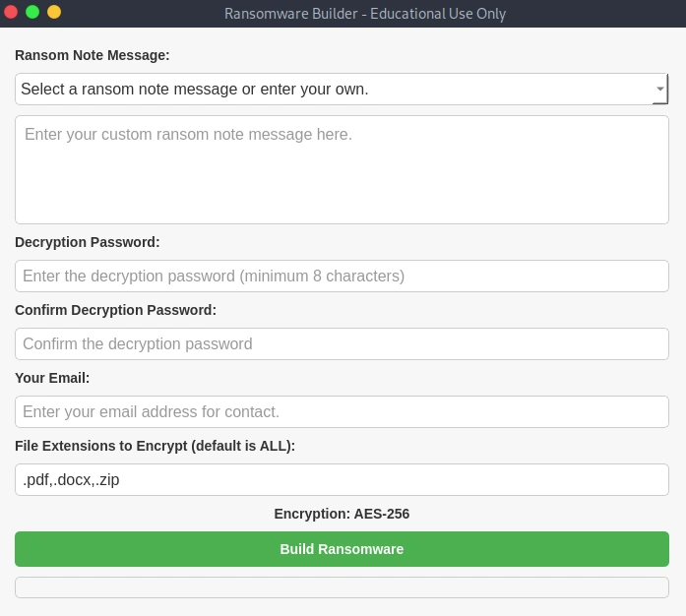Click the Decryption Password input field
Image resolution: width=686 pixels, height=616 pixels.
tap(342, 276)
